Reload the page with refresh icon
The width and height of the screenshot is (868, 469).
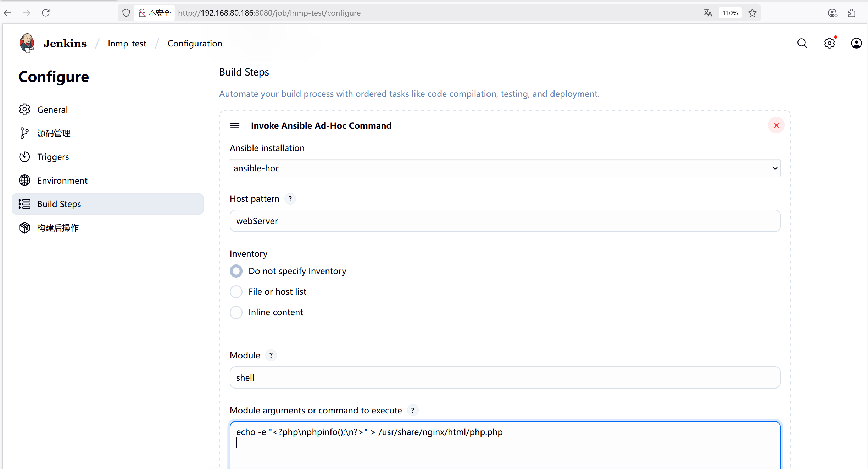[46, 13]
